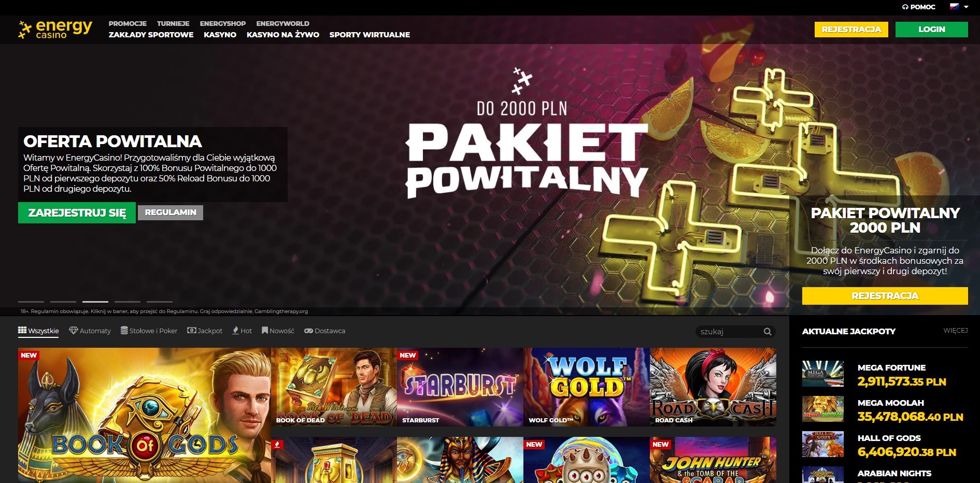This screenshot has height=483, width=980.
Task: Click the EnergyCasino logo
Action: [x=55, y=29]
